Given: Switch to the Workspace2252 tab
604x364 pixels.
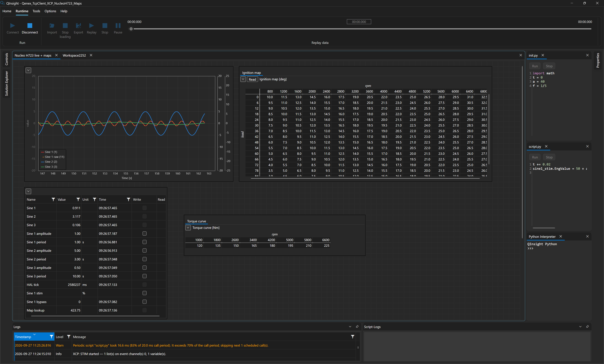Looking at the screenshot, I should coord(74,55).
